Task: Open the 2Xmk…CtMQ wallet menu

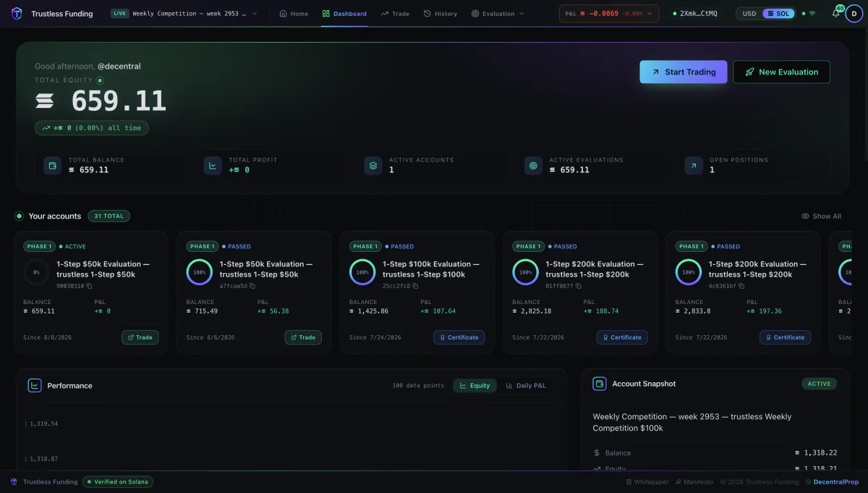Action: point(696,14)
